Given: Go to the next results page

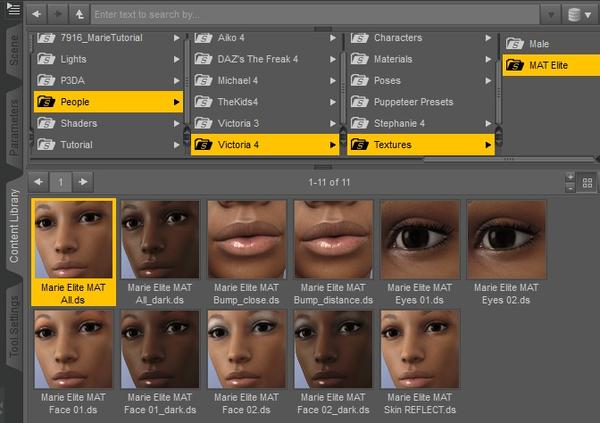Looking at the screenshot, I should (83, 182).
